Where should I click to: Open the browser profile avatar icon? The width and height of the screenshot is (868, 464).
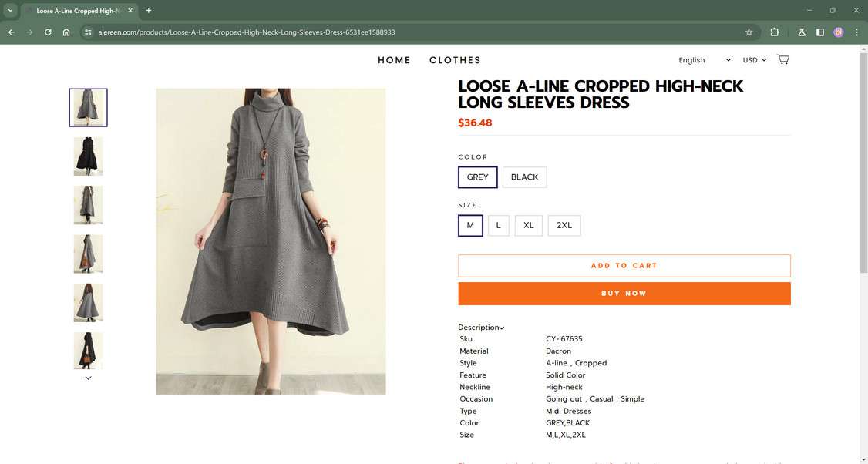pos(839,32)
